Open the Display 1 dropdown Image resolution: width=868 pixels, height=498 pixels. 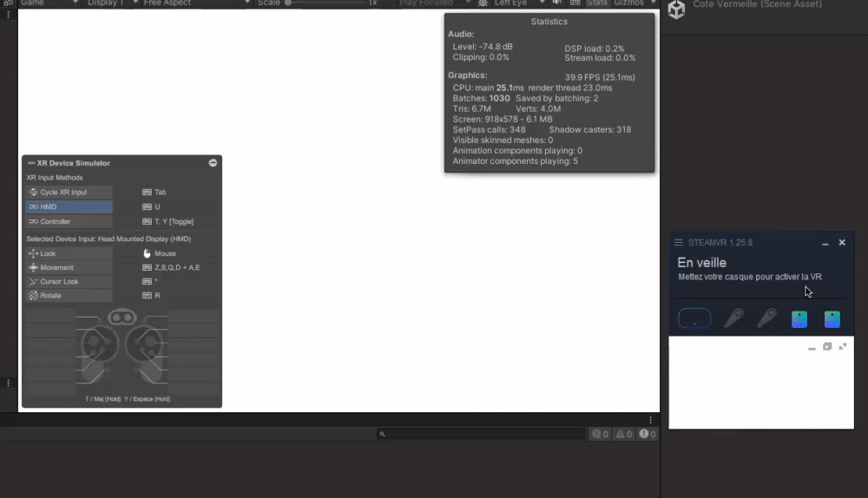click(x=111, y=3)
